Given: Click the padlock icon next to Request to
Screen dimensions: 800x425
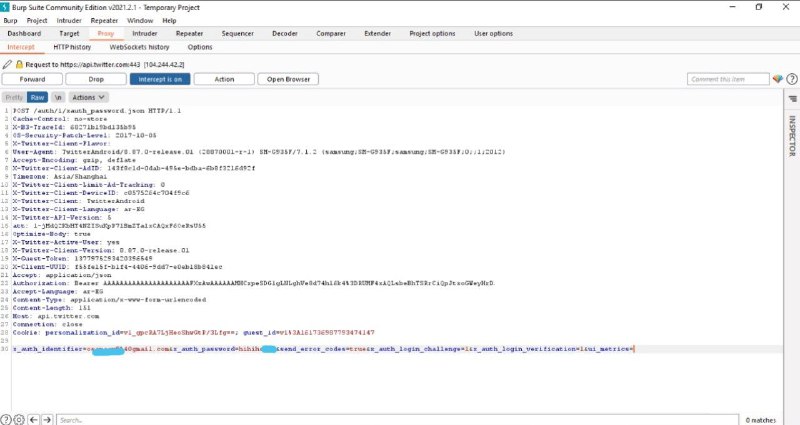Looking at the screenshot, I should tap(19, 65).
